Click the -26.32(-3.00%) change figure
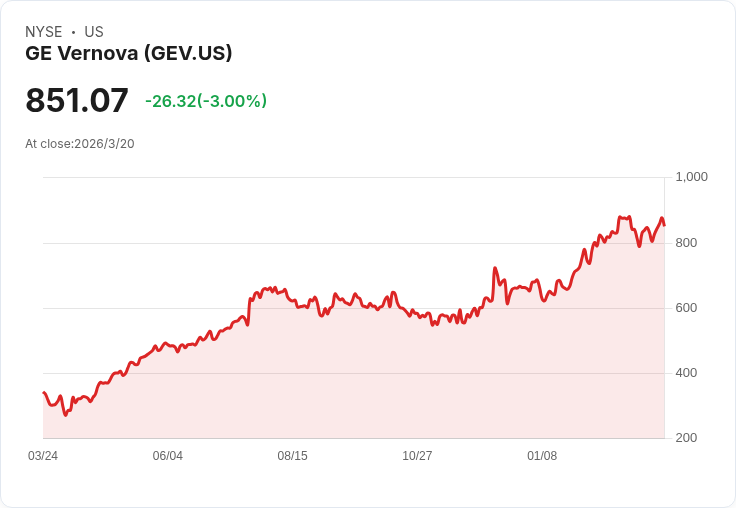This screenshot has height=508, width=736. click(206, 101)
